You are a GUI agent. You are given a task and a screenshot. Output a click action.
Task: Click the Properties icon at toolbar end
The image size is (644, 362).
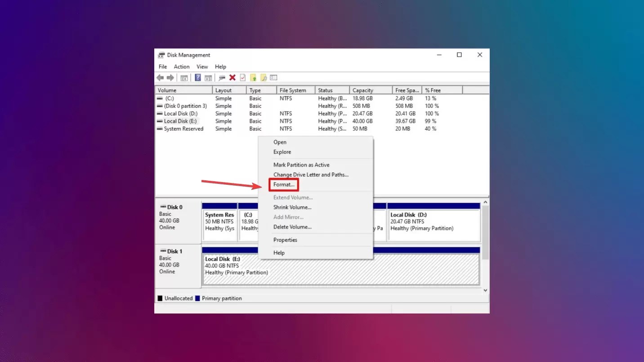274,77
